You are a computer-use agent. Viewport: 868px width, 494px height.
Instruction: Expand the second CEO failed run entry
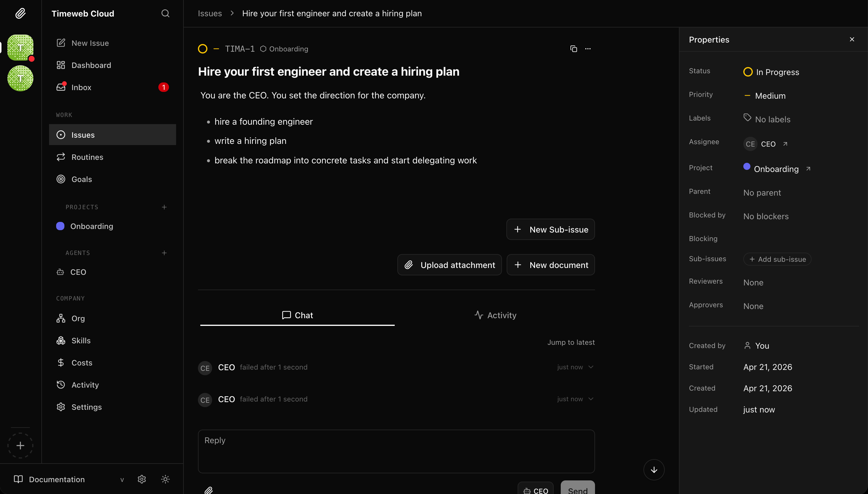pyautogui.click(x=591, y=399)
